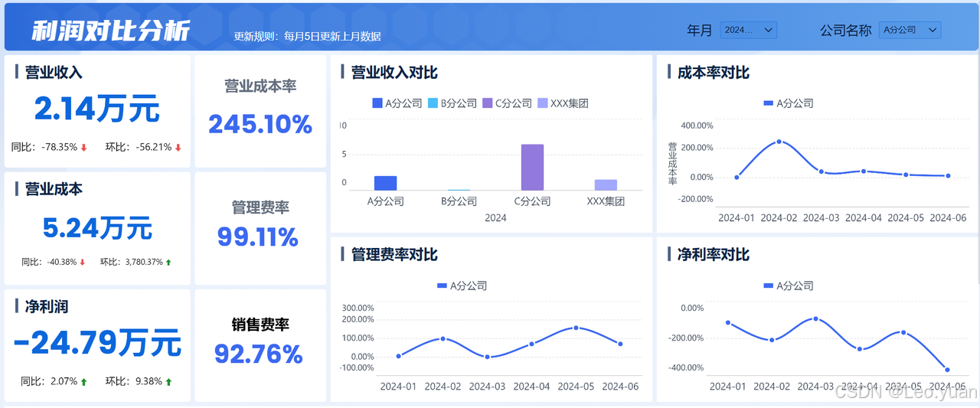This screenshot has height=408, width=980.
Task: Click 管理费率对比 data point at 2024-01
Action: [398, 356]
